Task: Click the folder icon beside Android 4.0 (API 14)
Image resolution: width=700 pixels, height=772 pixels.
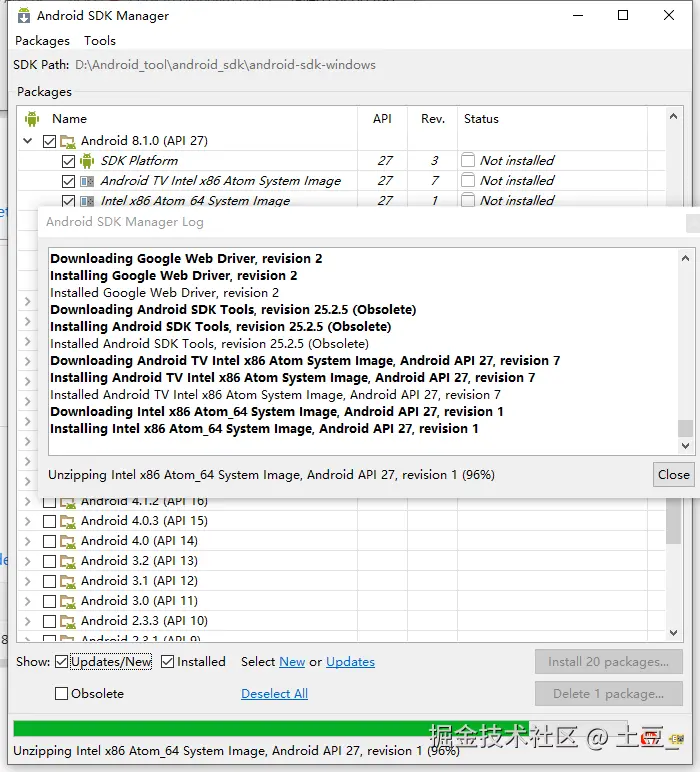Action: tap(67, 542)
